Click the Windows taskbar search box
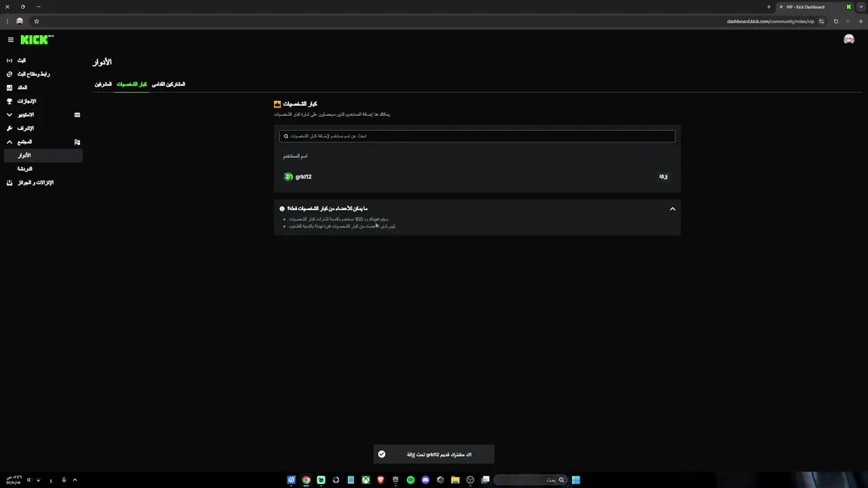The height and width of the screenshot is (488, 868). pos(532,480)
